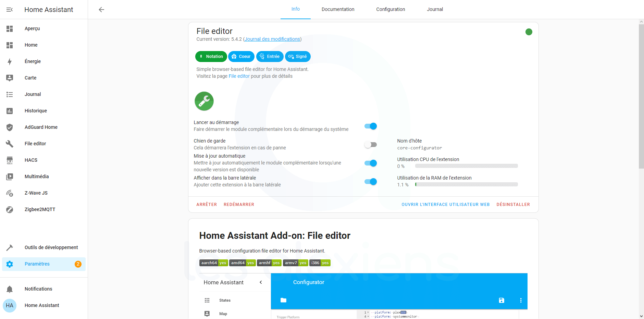Click the Home Assistant sidebar title
Image resolution: width=644 pixels, height=319 pixels.
49,10
